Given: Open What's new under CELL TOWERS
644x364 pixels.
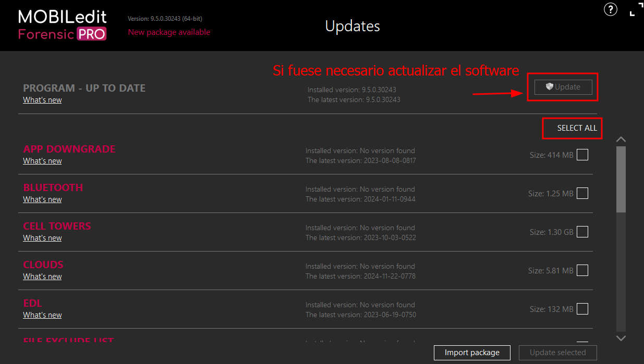Looking at the screenshot, I should pyautogui.click(x=42, y=238).
